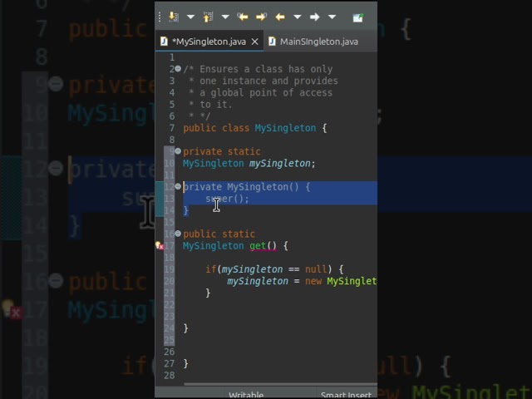
Task: Click the Previous Annotation toolbar icon
Action: click(x=208, y=17)
